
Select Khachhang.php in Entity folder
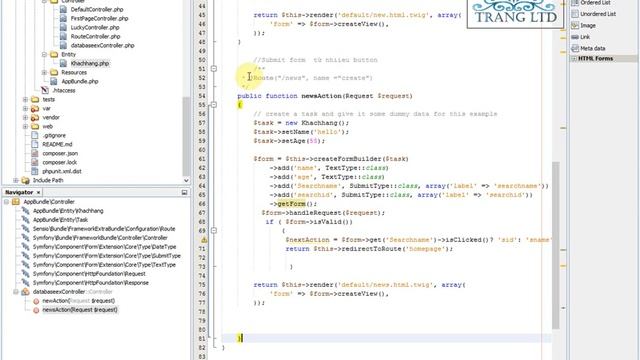[90, 63]
